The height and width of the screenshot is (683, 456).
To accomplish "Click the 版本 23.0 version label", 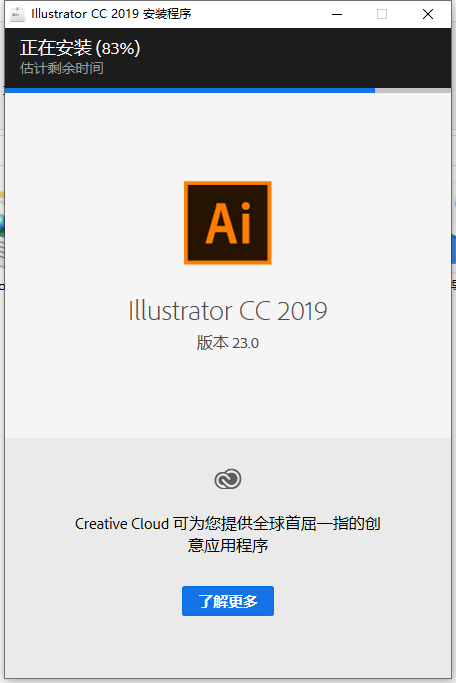I will (228, 343).
